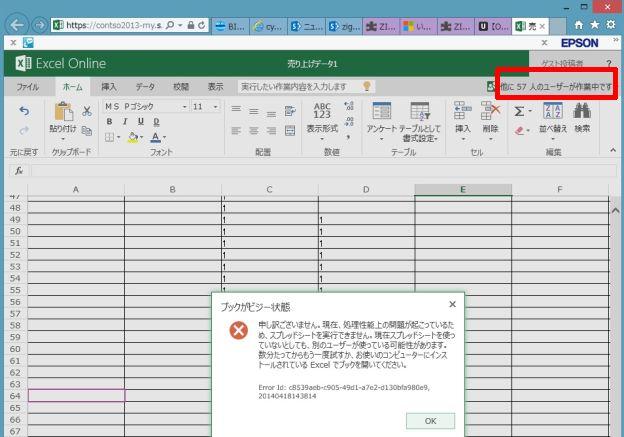Viewport: 624px width, 437px height.
Task: Open the Sort 並べ替え menu
Action: point(553,121)
